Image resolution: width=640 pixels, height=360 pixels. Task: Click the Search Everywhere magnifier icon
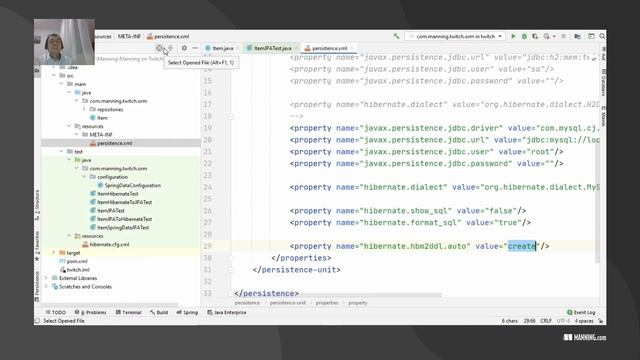pos(602,36)
